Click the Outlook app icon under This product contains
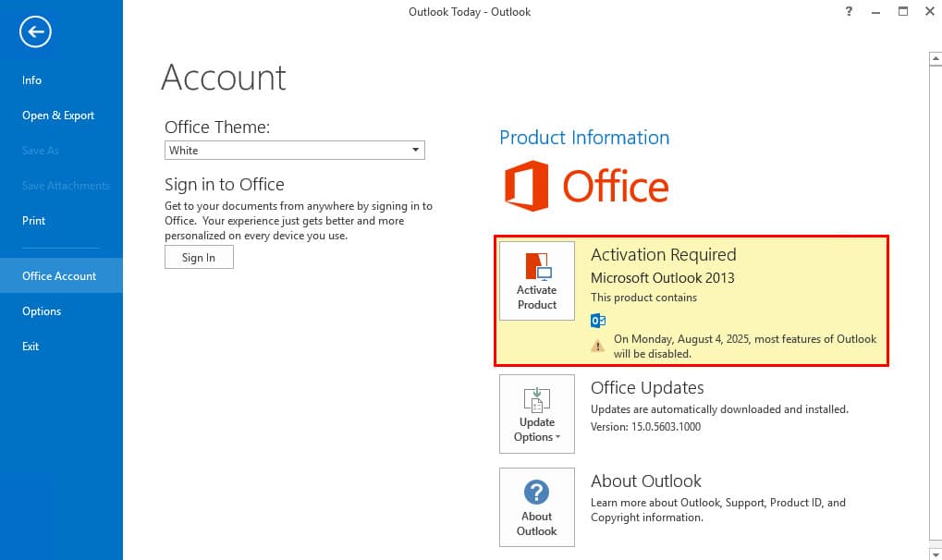Image resolution: width=942 pixels, height=560 pixels. click(598, 321)
